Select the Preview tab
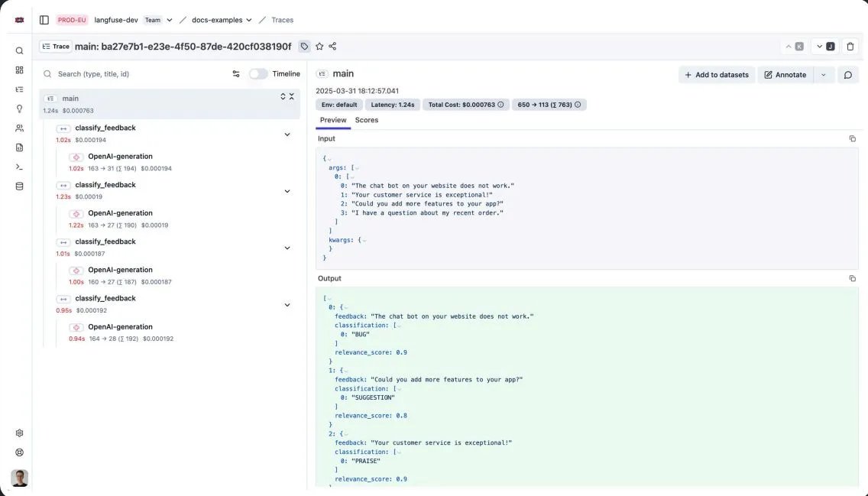868x496 pixels. point(333,120)
